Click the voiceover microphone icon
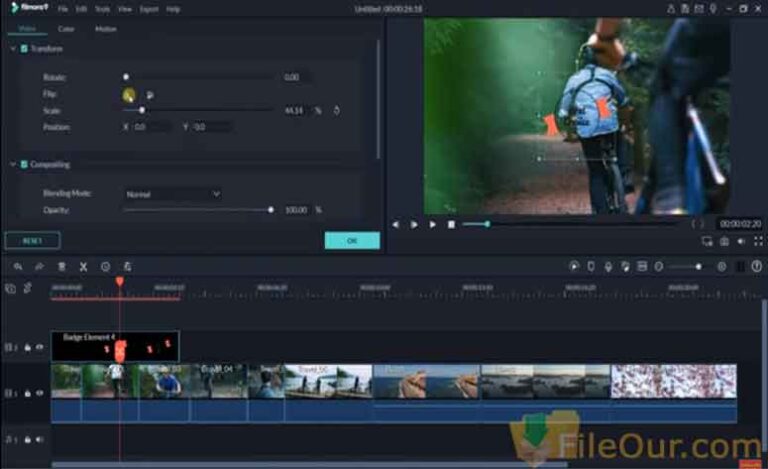This screenshot has height=469, width=768. tap(608, 267)
